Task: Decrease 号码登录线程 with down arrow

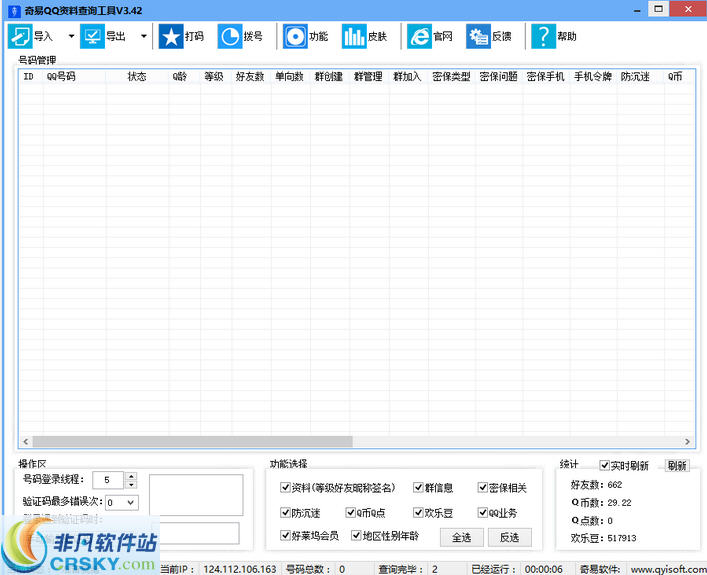Action: click(x=131, y=484)
